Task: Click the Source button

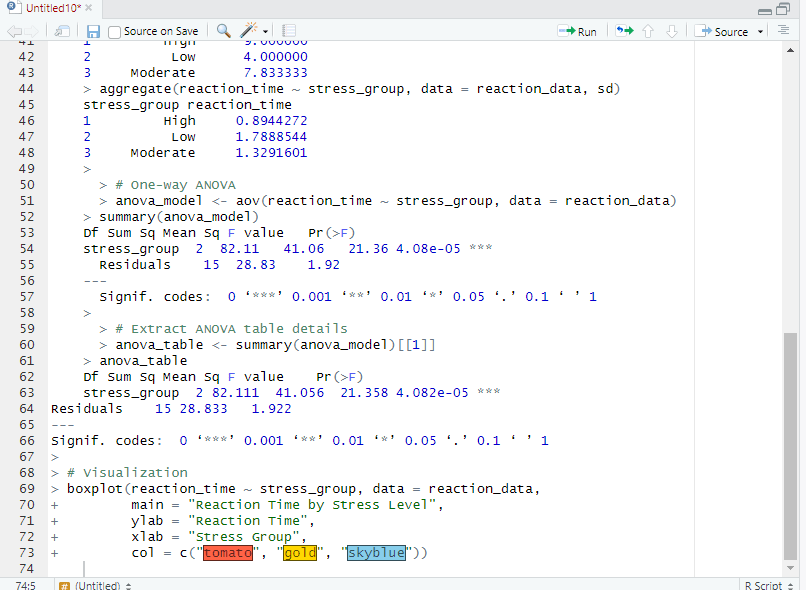Action: [x=724, y=31]
